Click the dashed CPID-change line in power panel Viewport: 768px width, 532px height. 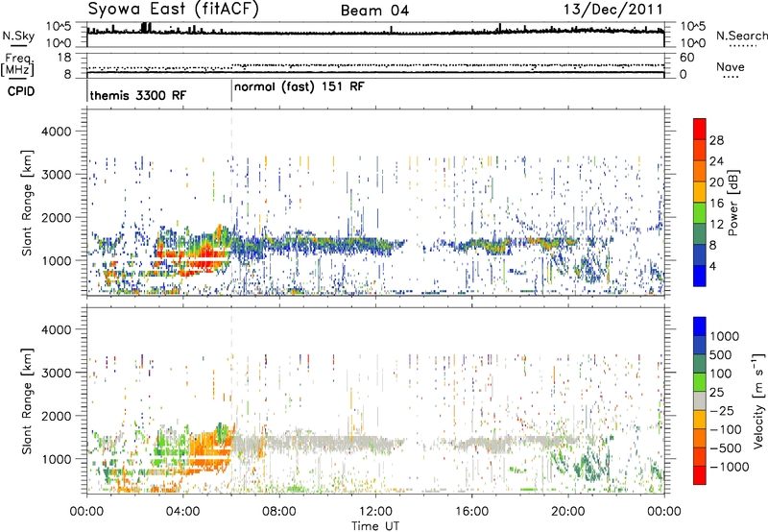click(x=231, y=203)
